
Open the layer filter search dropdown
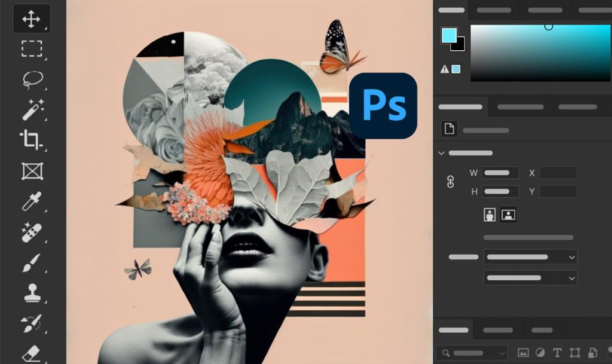(472, 353)
